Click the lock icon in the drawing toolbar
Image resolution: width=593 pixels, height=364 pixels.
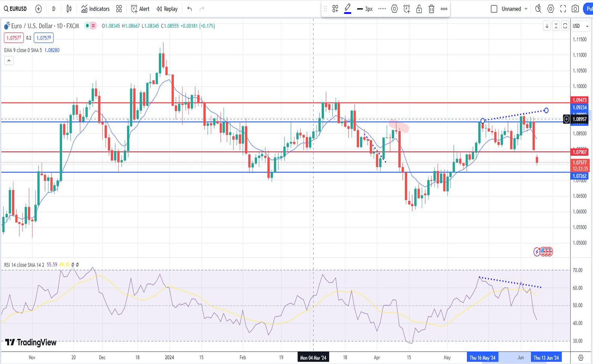pos(419,9)
